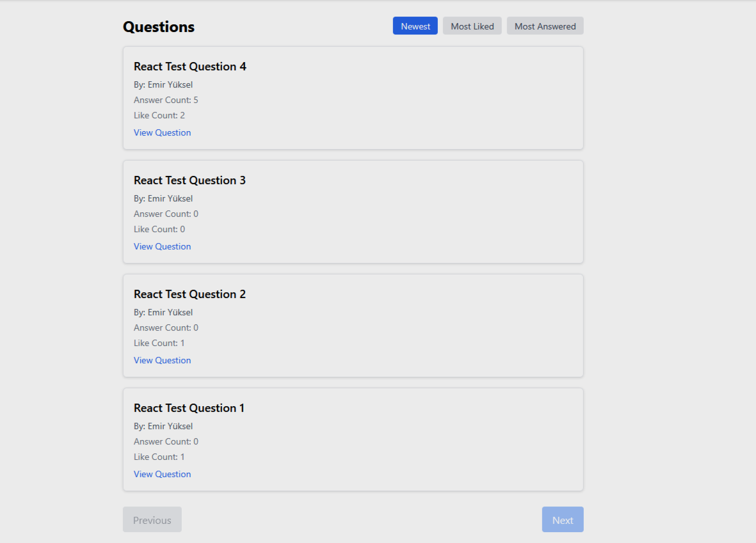Viewport: 756px width, 543px height.
Task: Click the Previous page button
Action: pos(152,519)
